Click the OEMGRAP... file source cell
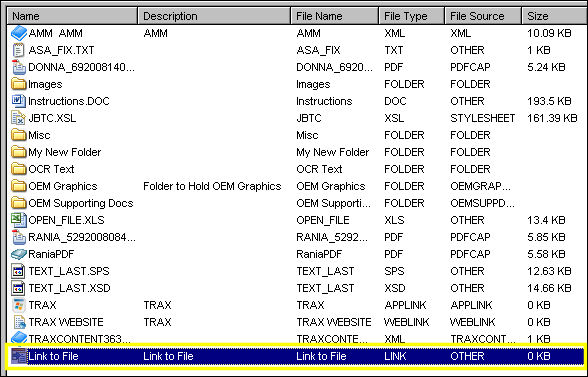 (480, 186)
